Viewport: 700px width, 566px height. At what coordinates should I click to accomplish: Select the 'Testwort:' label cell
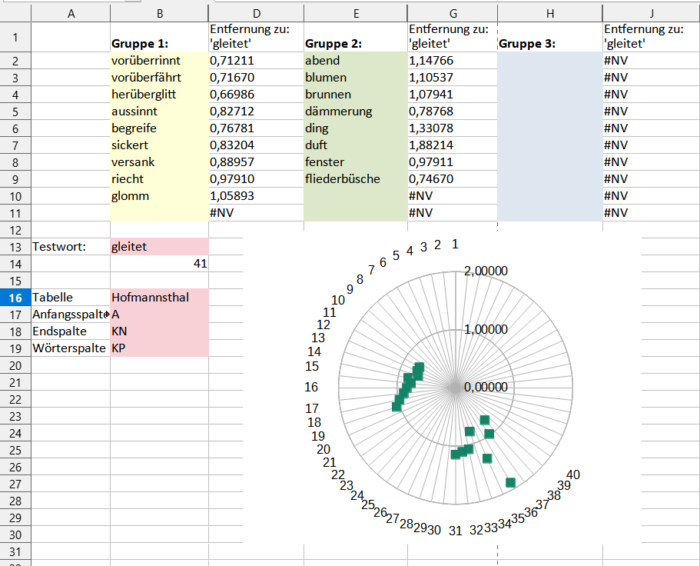[x=70, y=246]
